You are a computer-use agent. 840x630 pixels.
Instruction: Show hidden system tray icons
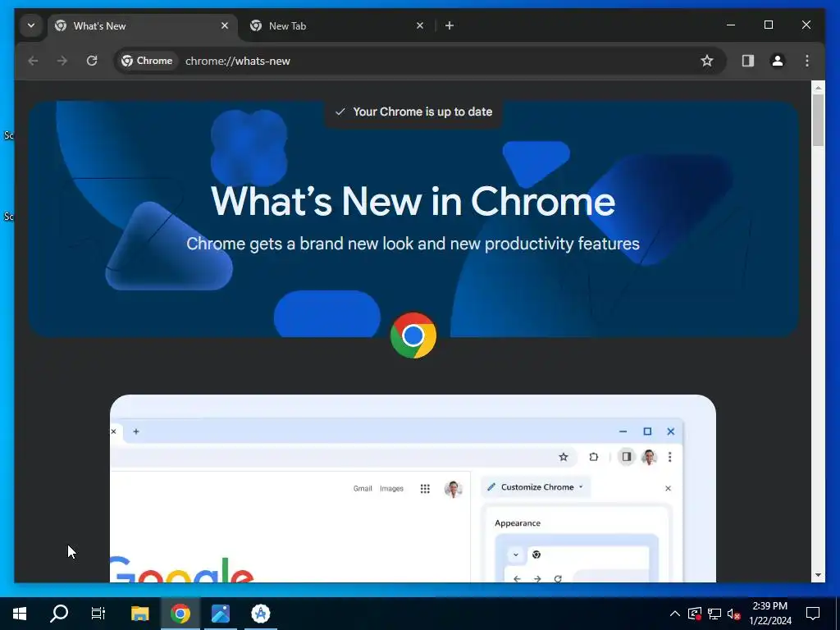pyautogui.click(x=675, y=614)
